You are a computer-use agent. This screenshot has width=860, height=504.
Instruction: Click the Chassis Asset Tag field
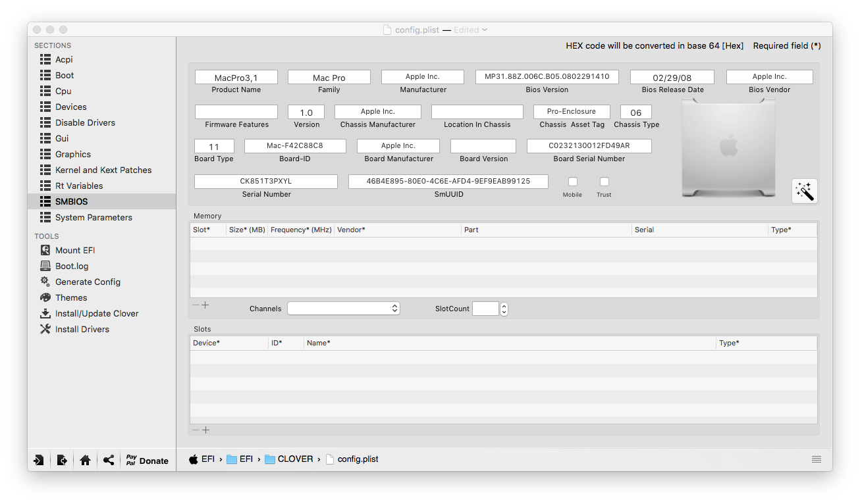click(572, 112)
